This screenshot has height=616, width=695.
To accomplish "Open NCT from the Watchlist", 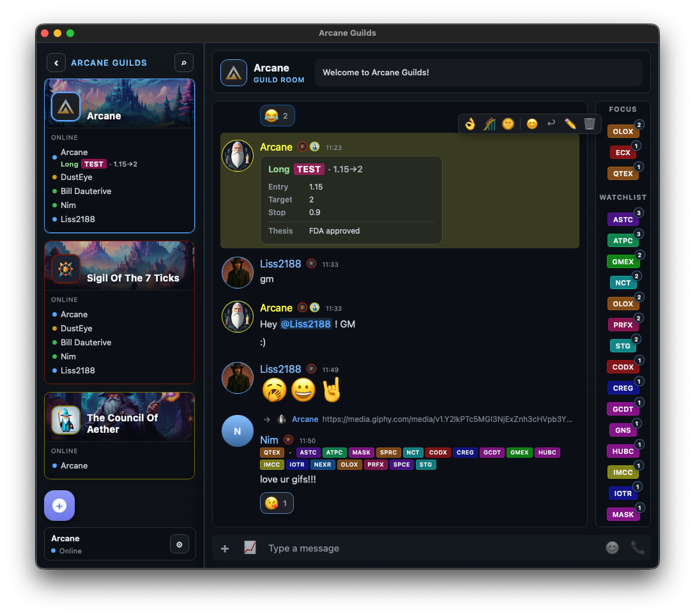I will click(x=623, y=283).
